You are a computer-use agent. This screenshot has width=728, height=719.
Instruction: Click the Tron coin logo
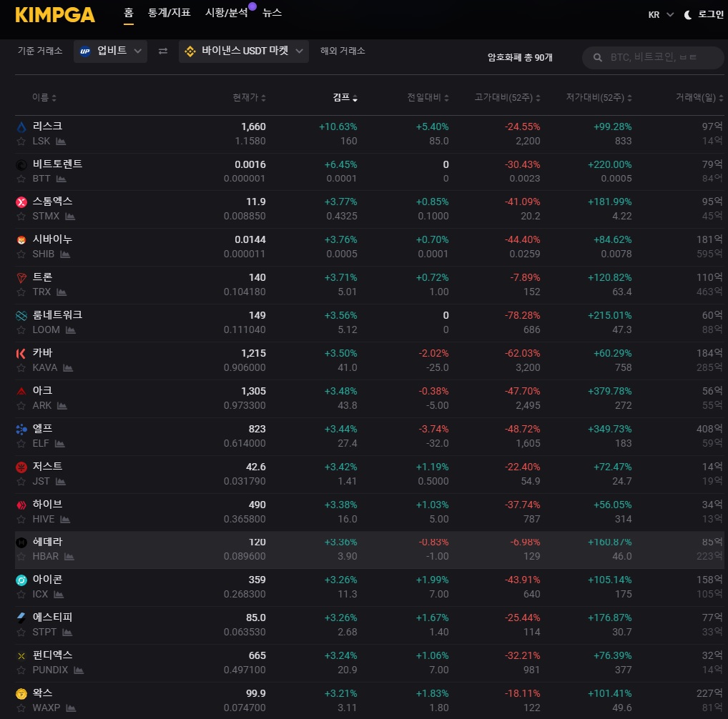click(x=21, y=278)
